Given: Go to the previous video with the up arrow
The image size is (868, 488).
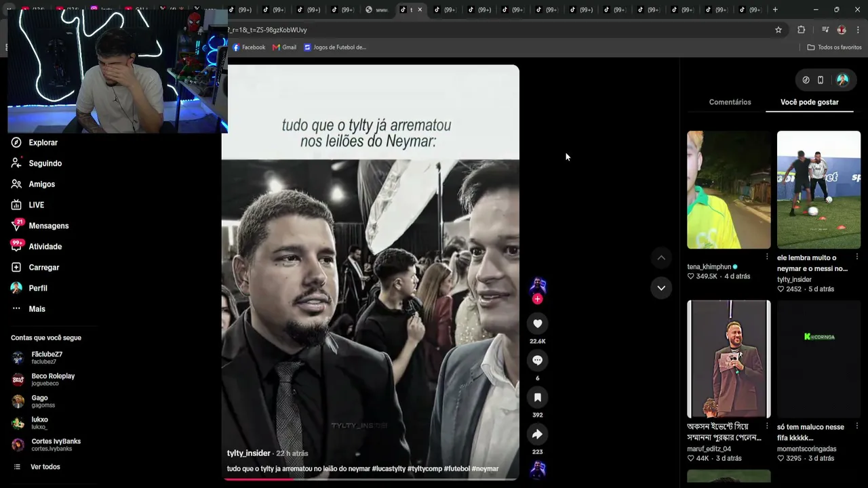Looking at the screenshot, I should [661, 258].
